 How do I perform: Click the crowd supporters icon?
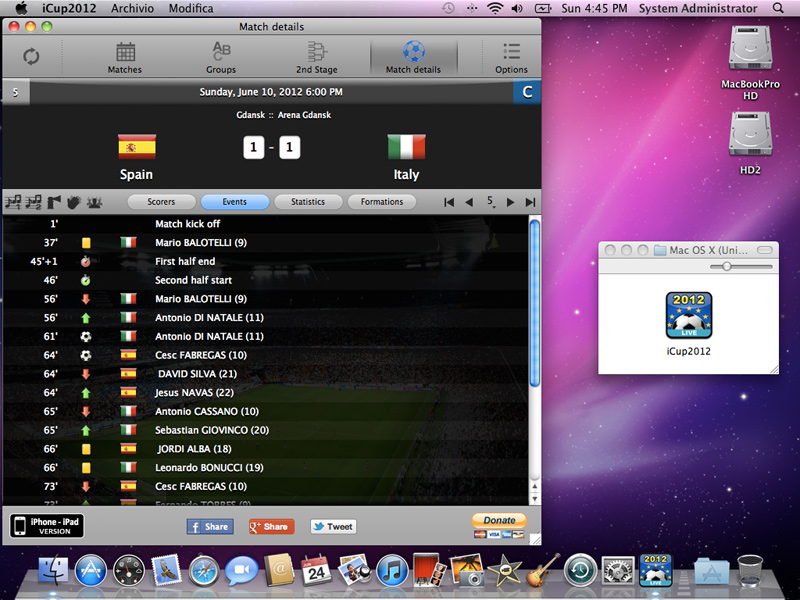point(94,202)
